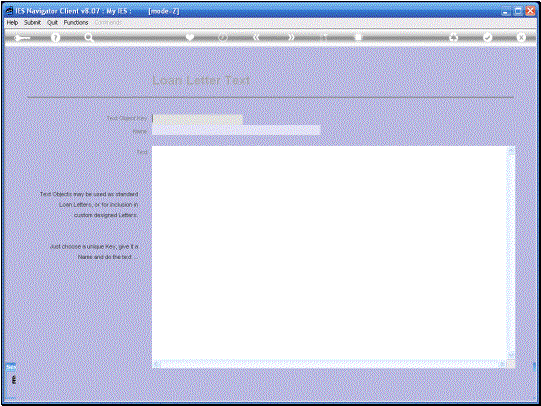Open help via the question mark icon

point(55,38)
